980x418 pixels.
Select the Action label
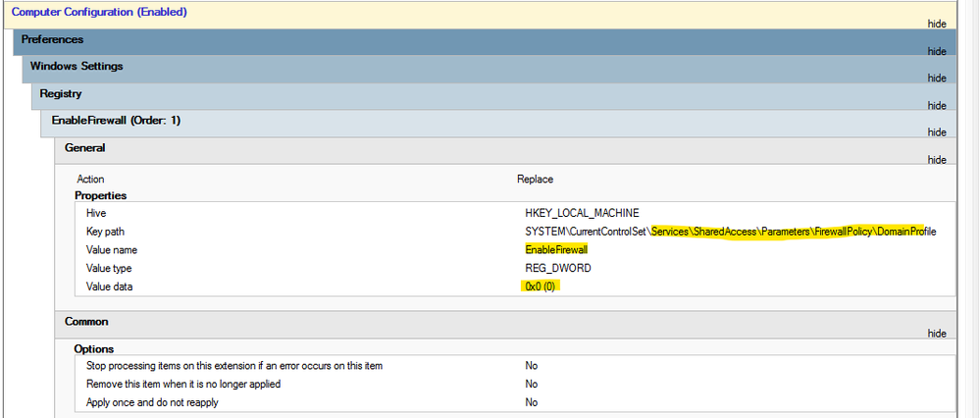[90, 180]
